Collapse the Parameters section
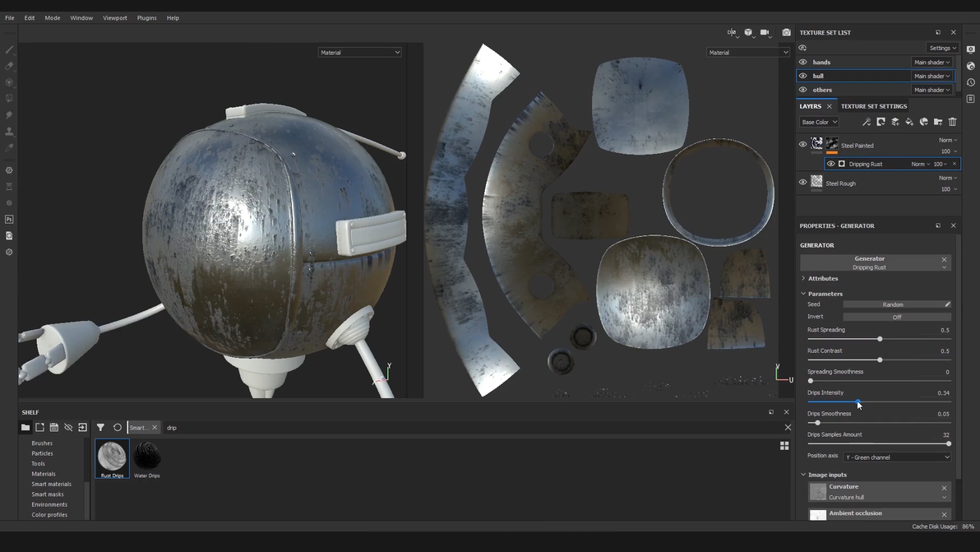This screenshot has height=552, width=980. point(804,294)
